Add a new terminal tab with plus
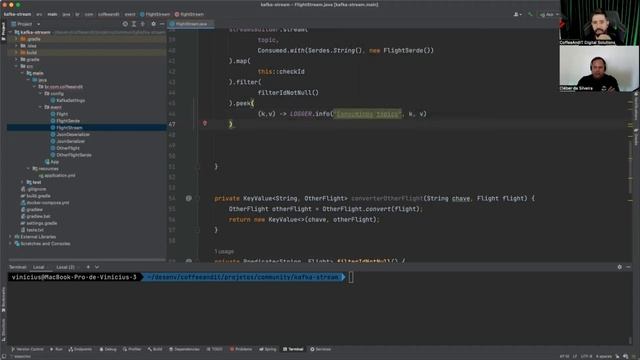 click(88, 267)
